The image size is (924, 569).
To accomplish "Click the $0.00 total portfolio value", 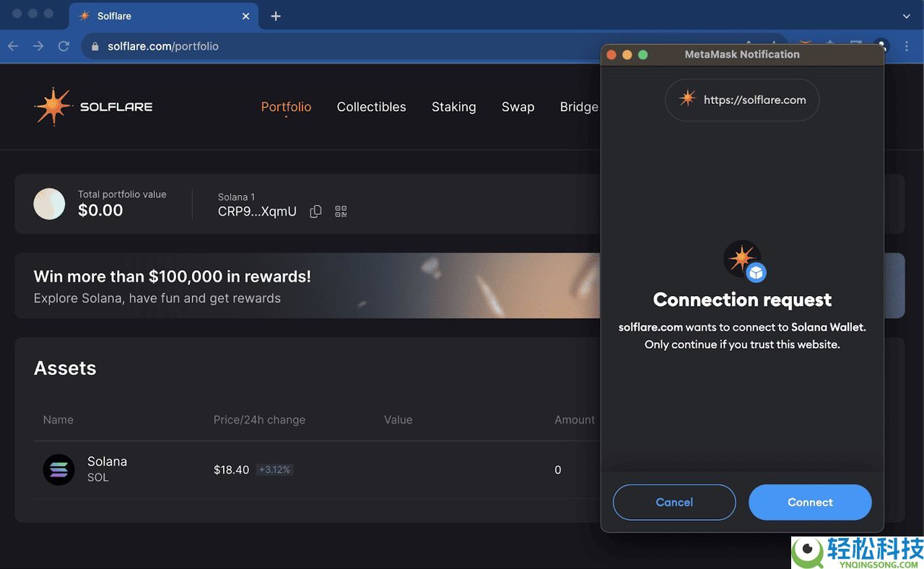I will point(100,211).
